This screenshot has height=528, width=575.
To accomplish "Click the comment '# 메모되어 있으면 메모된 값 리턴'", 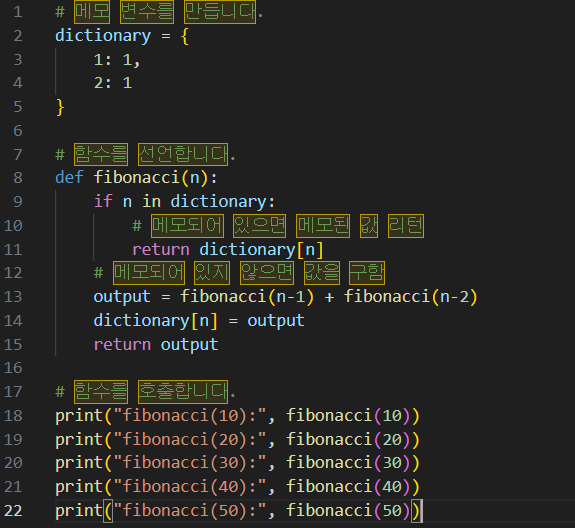I will tap(278, 226).
